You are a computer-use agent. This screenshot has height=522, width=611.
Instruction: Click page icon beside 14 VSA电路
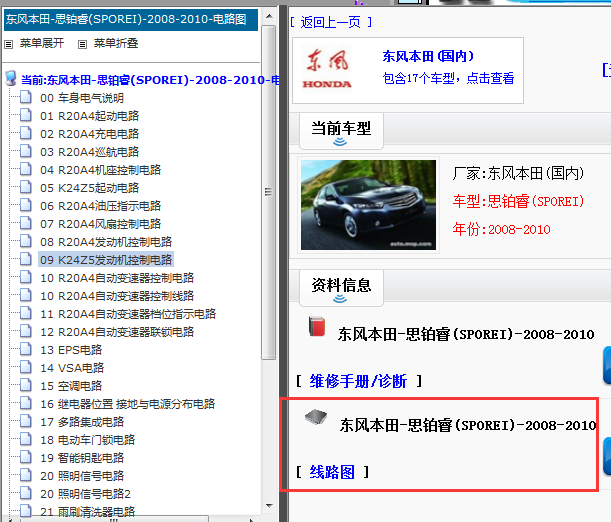(26, 367)
